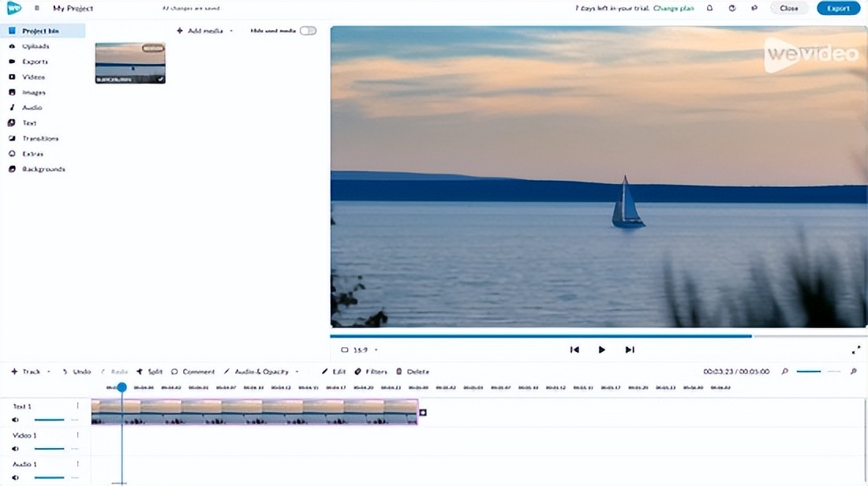Click the small square icon at the clip end

(x=423, y=413)
